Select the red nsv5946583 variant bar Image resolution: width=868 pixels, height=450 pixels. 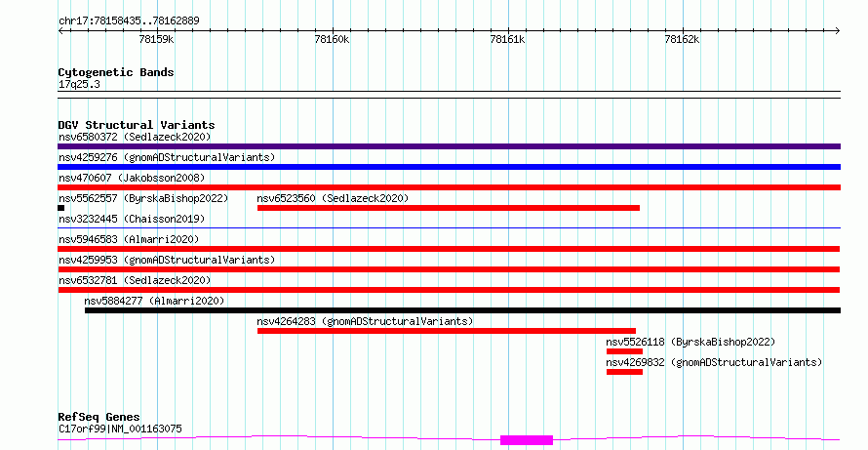click(x=449, y=249)
